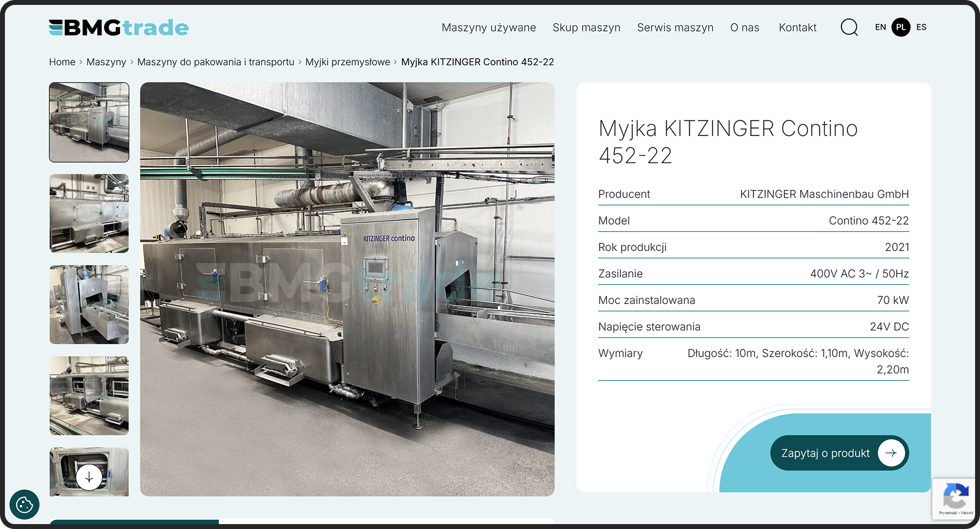Click the Rok produkcji label
This screenshot has height=529, width=980.
(632, 247)
